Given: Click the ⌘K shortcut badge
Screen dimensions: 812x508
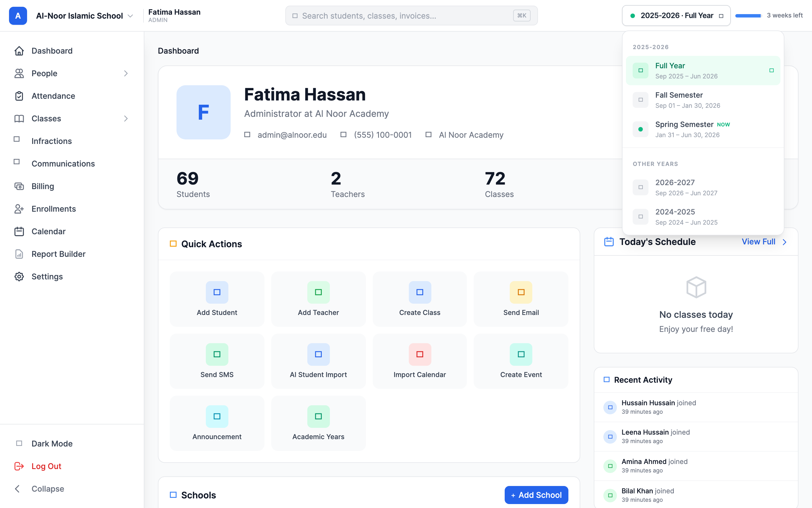Looking at the screenshot, I should tap(522, 16).
